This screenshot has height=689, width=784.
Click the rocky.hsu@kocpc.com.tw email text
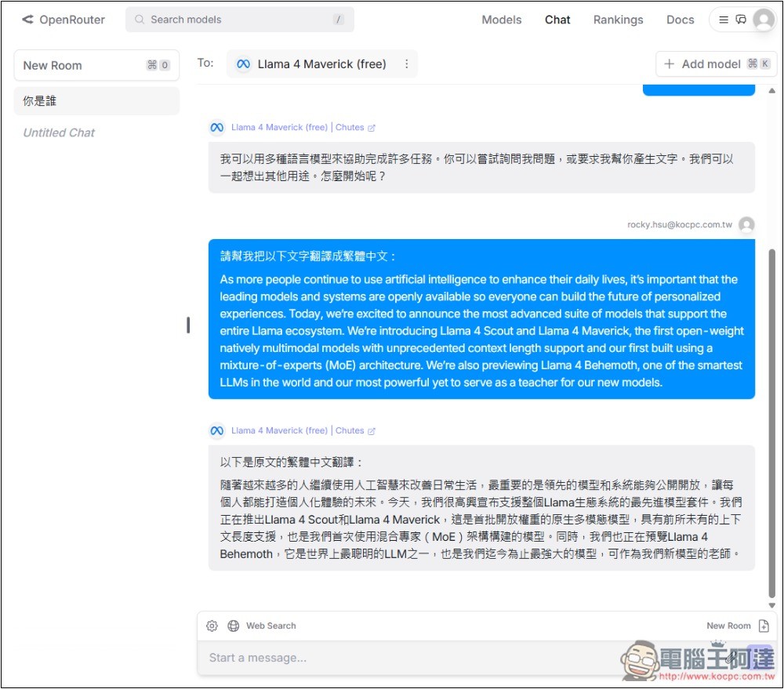[x=680, y=224]
